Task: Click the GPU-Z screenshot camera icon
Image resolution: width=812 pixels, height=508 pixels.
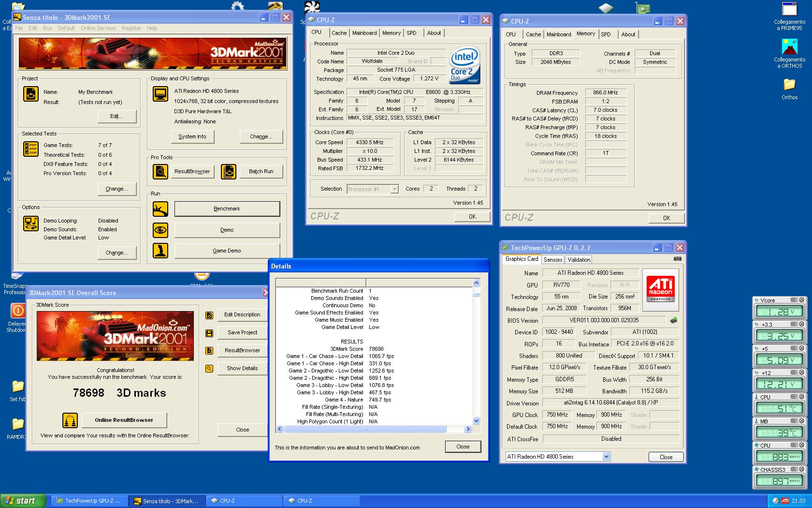Action: click(x=678, y=259)
